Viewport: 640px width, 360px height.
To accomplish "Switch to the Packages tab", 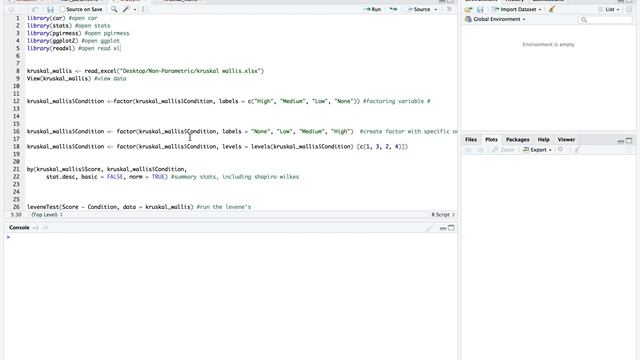I will [517, 140].
